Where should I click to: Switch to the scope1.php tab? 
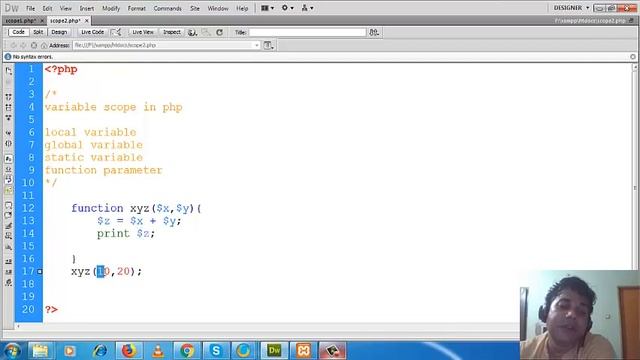(x=20, y=20)
